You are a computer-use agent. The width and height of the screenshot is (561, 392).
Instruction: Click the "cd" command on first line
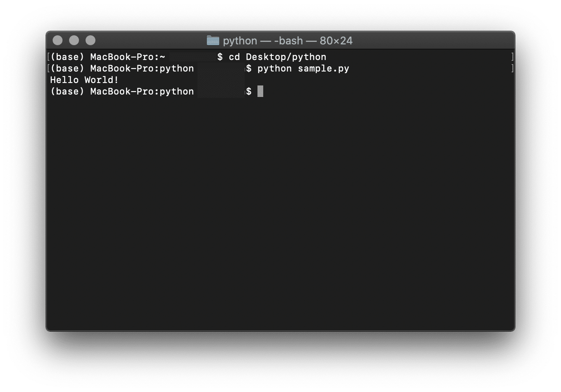234,57
